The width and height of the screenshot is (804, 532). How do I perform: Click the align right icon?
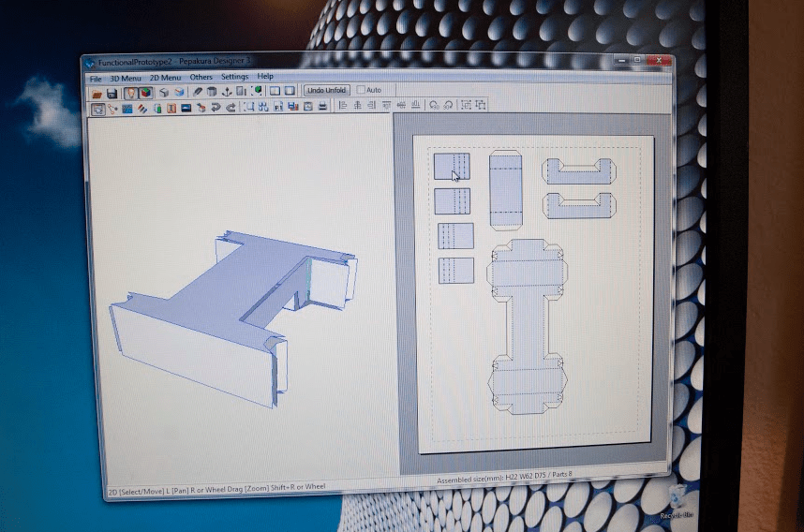pos(372,105)
